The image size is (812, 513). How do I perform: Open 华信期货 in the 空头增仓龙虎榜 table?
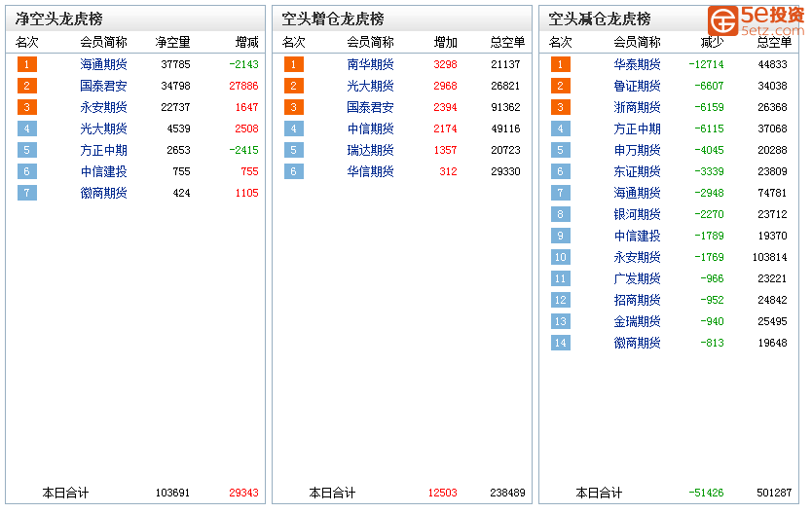click(370, 171)
